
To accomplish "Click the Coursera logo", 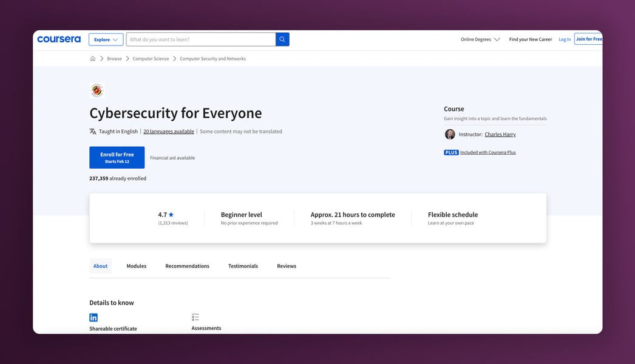I will [x=59, y=39].
